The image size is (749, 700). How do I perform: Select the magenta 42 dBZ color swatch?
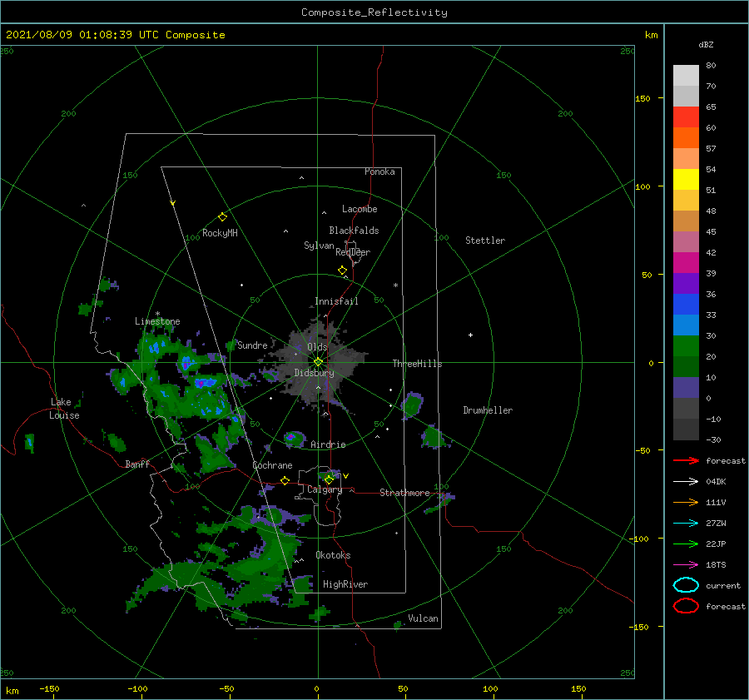686,262
